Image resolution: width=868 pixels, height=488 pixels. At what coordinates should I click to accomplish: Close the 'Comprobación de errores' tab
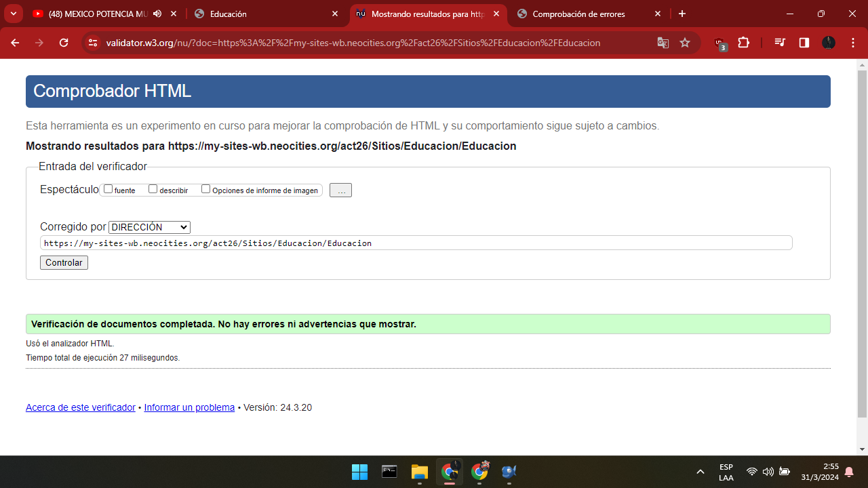(x=658, y=14)
